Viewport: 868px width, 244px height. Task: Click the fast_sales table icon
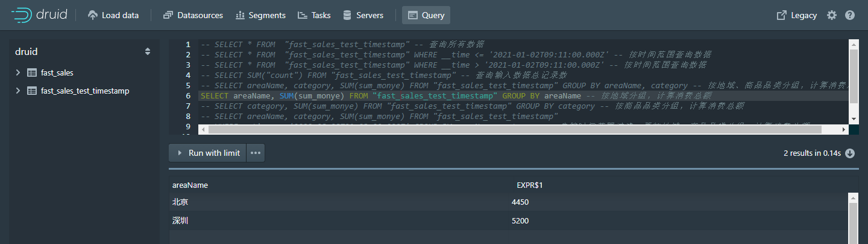point(32,72)
